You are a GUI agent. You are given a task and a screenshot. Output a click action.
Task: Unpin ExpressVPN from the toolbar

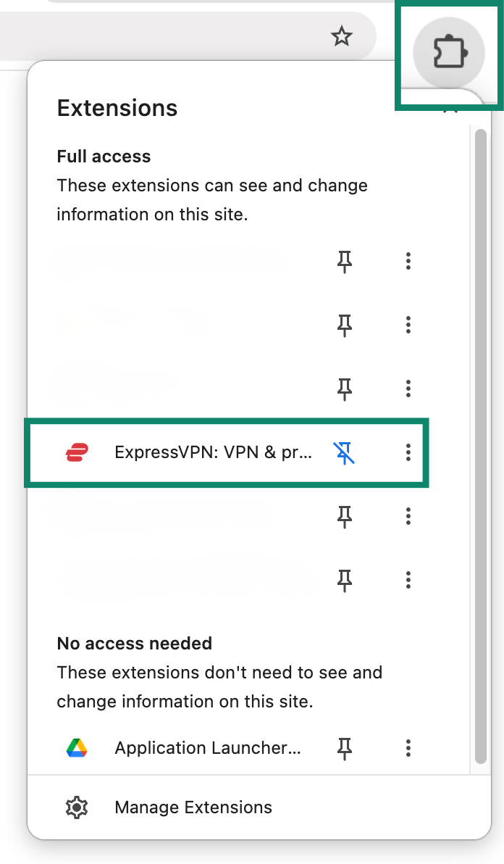coord(345,452)
